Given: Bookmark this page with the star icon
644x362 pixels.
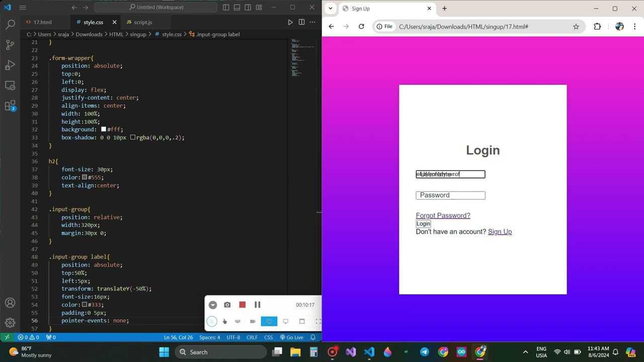Looking at the screenshot, I should (x=576, y=27).
